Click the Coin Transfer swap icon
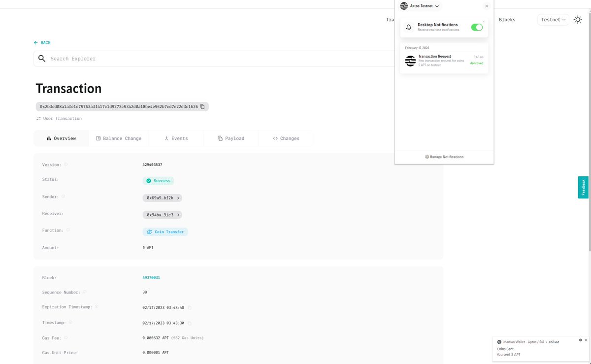Viewport: 591px width, 364px height. tap(150, 232)
